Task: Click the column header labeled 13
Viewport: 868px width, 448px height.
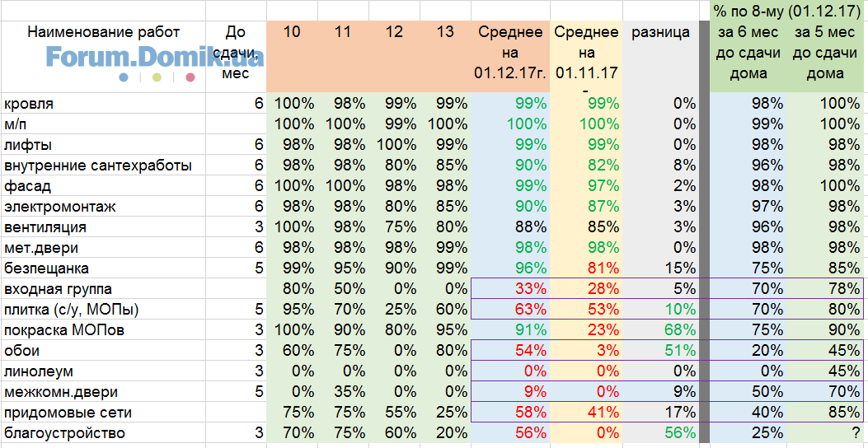Action: (444, 33)
